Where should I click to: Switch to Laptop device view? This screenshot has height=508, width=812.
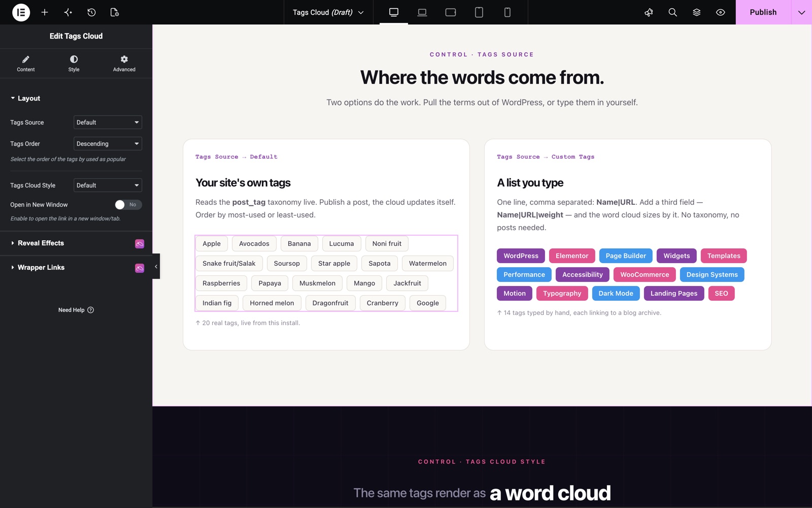click(x=422, y=12)
